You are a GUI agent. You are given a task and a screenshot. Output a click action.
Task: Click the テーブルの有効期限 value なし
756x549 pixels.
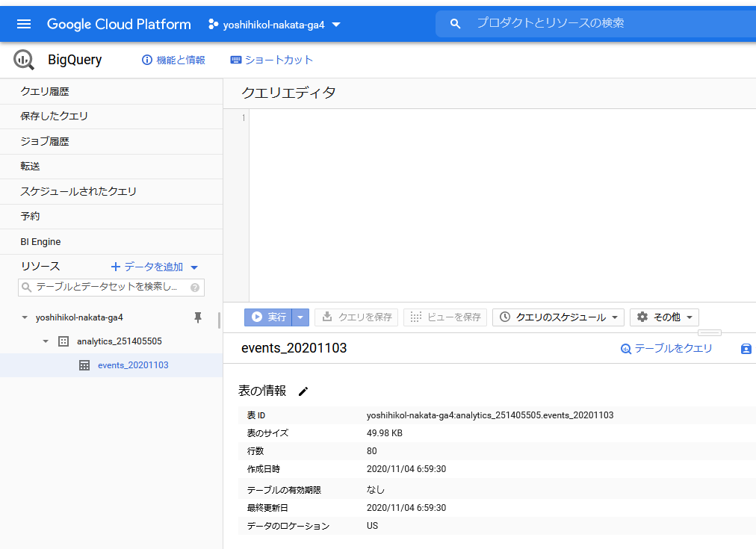click(x=376, y=490)
